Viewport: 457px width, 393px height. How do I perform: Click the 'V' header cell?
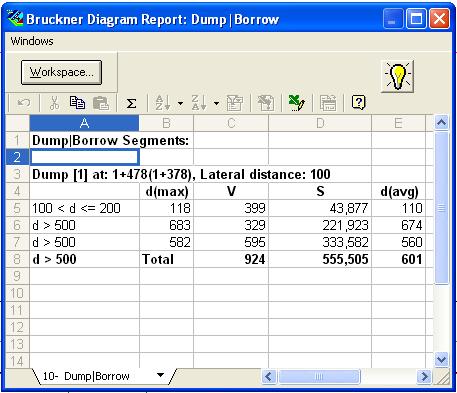click(x=231, y=191)
